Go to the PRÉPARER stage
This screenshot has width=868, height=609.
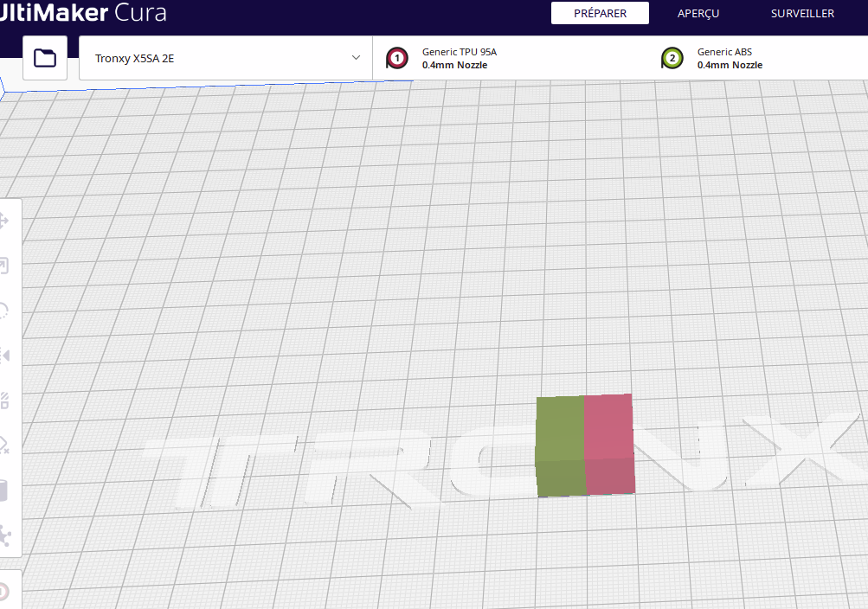click(600, 13)
